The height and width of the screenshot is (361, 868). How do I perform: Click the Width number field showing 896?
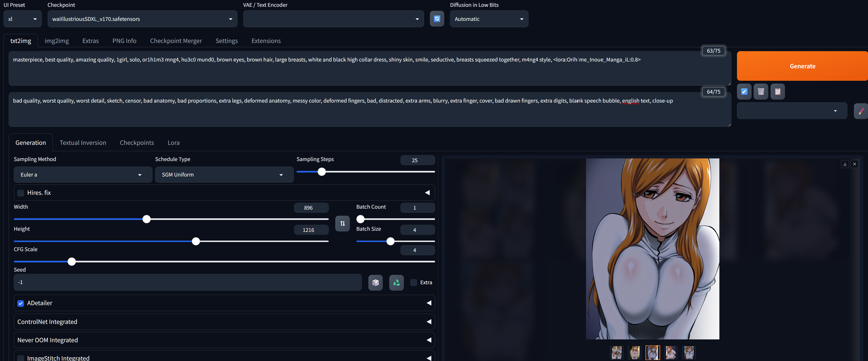tap(311, 208)
